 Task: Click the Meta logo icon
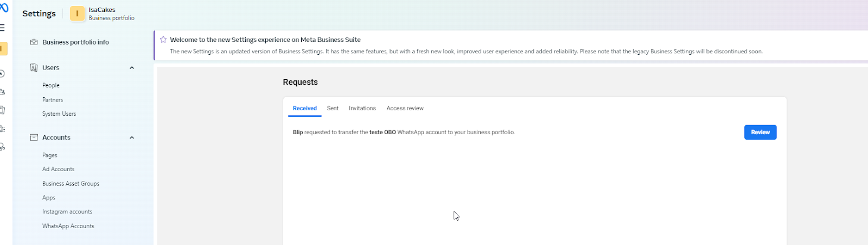pos(4,8)
